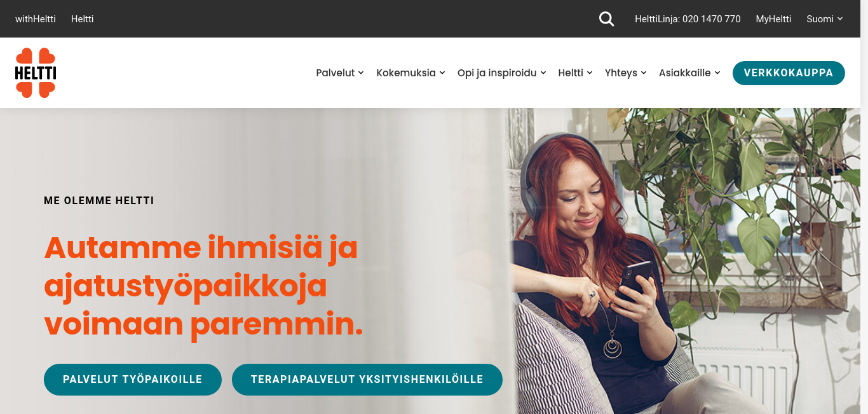
Task: Expand the Yhteys menu
Action: click(626, 72)
